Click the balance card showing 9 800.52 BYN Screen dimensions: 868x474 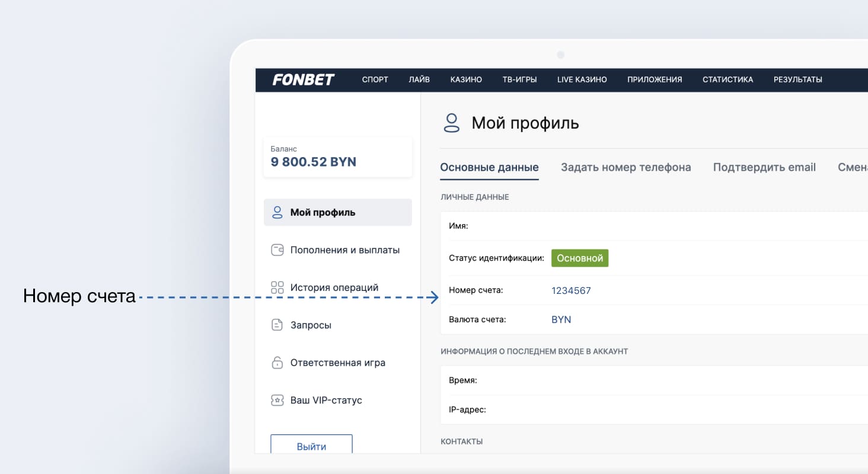click(337, 157)
